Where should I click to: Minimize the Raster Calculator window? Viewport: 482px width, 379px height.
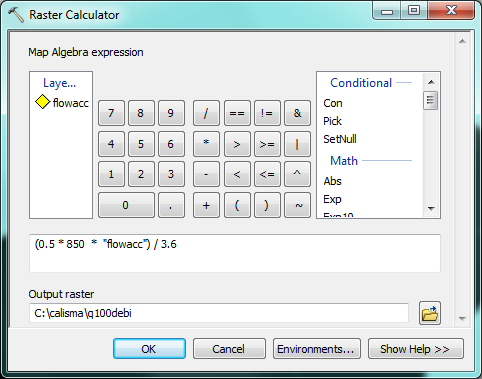(387, 12)
